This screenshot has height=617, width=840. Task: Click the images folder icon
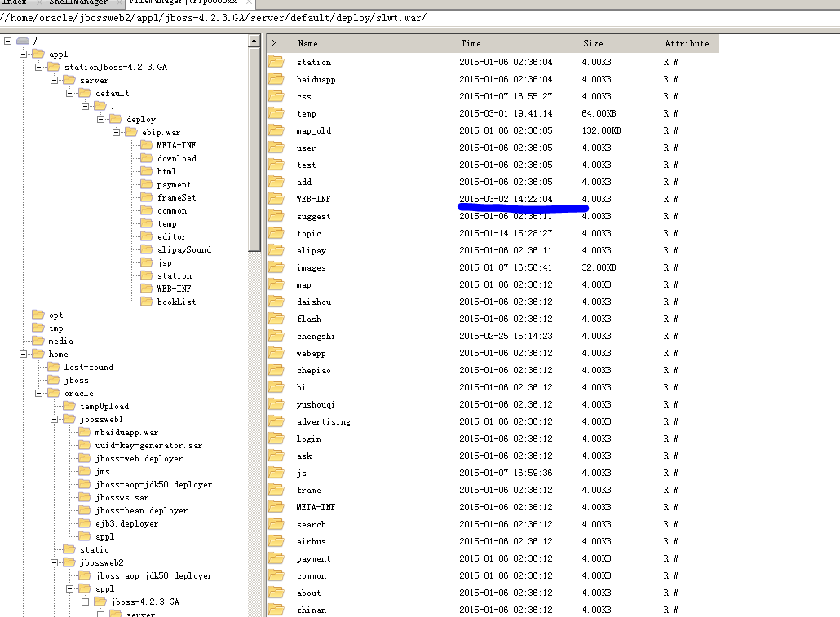[276, 267]
